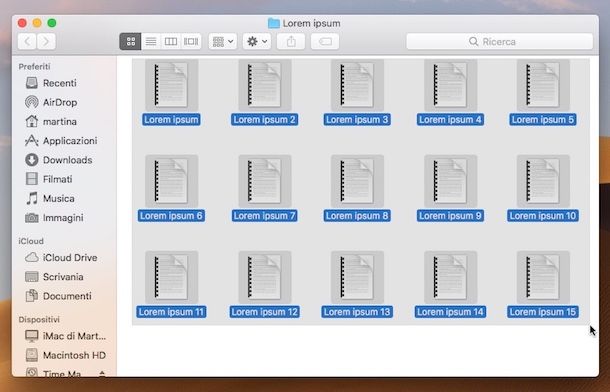Click the Lorem ipsum 15 file icon
Image resolution: width=610 pixels, height=392 pixels.
(543, 277)
